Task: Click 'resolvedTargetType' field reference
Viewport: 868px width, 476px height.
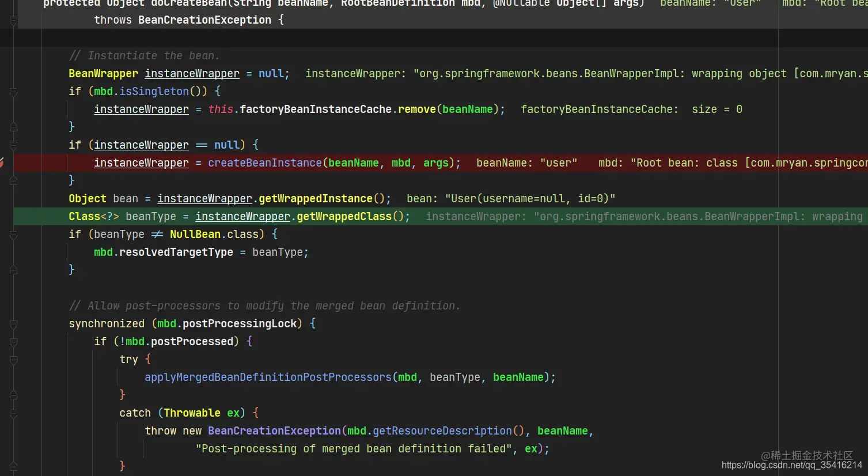Action: [x=176, y=252]
